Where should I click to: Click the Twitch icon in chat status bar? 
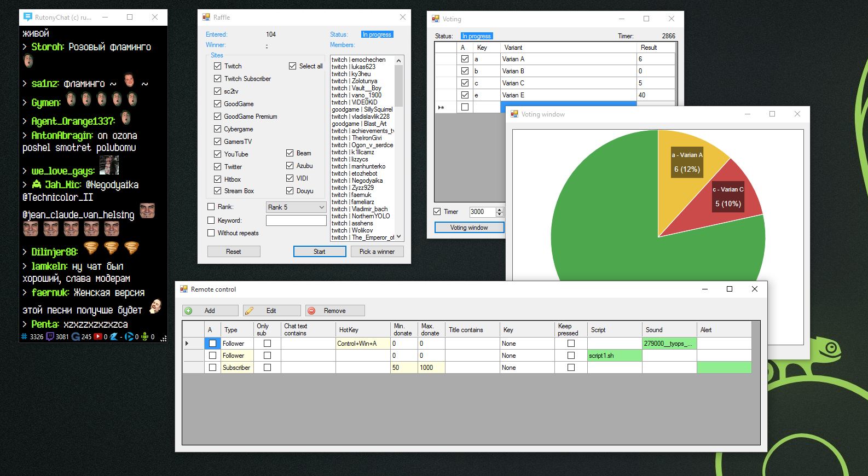coord(50,336)
